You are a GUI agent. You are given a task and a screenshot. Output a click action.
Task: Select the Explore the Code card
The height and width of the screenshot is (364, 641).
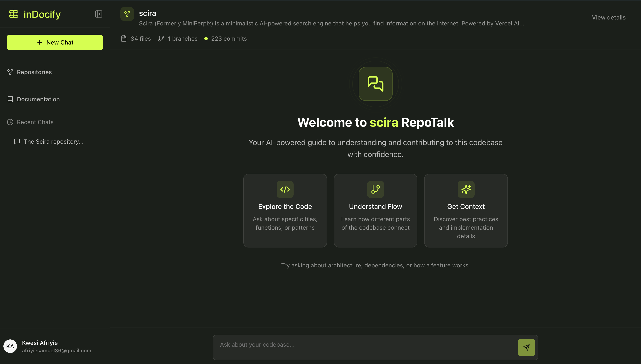[x=285, y=211]
